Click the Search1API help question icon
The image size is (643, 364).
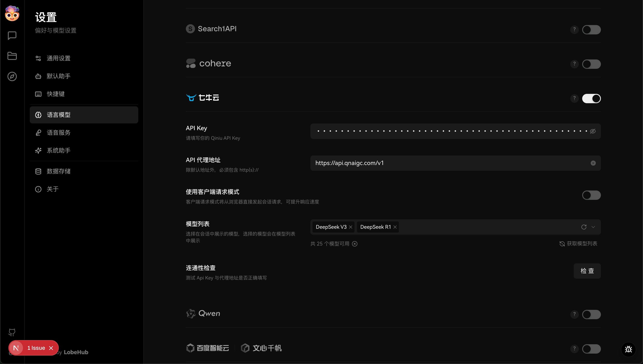point(574,30)
